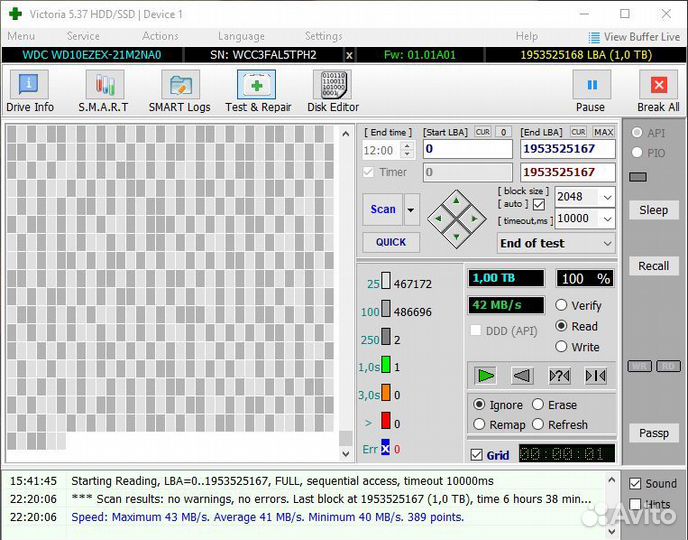
Task: Click the rewind playback arrow button
Action: (x=522, y=376)
